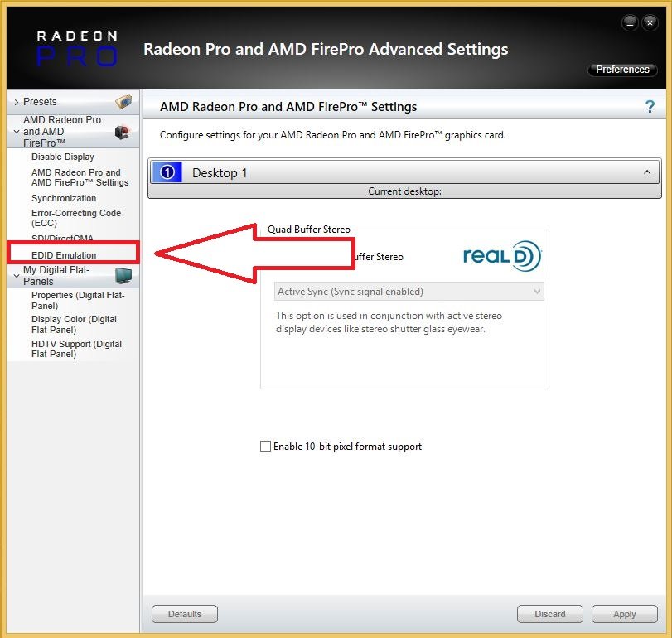Click the Desktop 1 numbered display icon
The width and height of the screenshot is (672, 638).
tap(167, 172)
